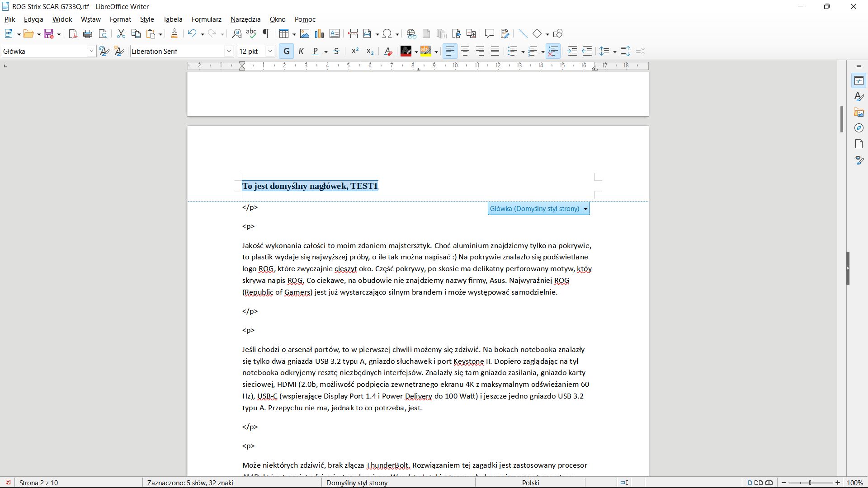This screenshot has width=868, height=488.
Task: Expand Liberation Serif font name dropdown
Action: [229, 52]
